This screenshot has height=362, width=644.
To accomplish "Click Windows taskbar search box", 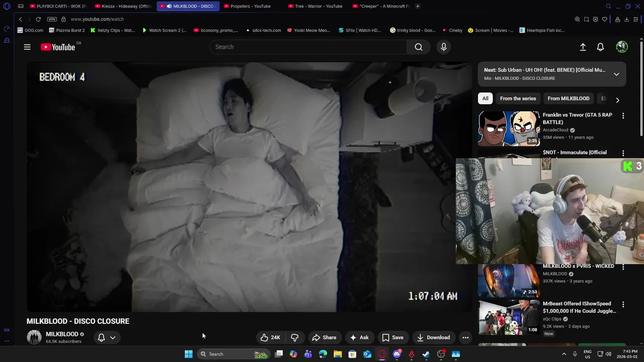I will (x=233, y=354).
